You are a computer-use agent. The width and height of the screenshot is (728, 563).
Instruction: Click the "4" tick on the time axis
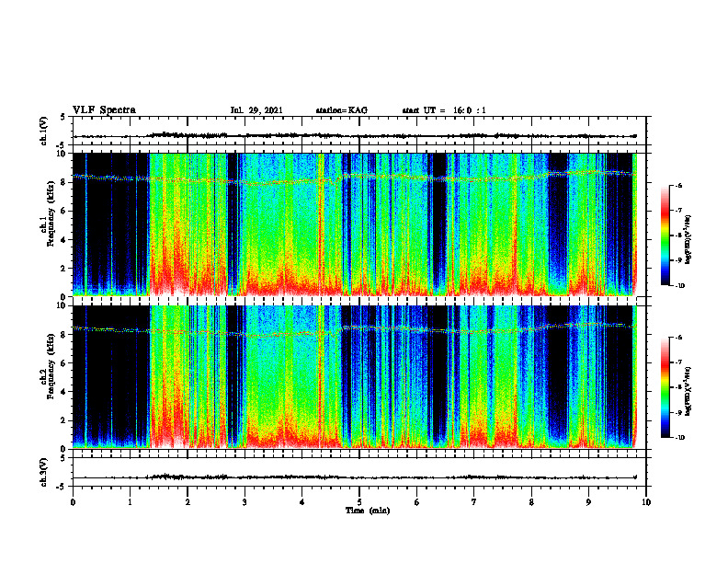pos(302,502)
